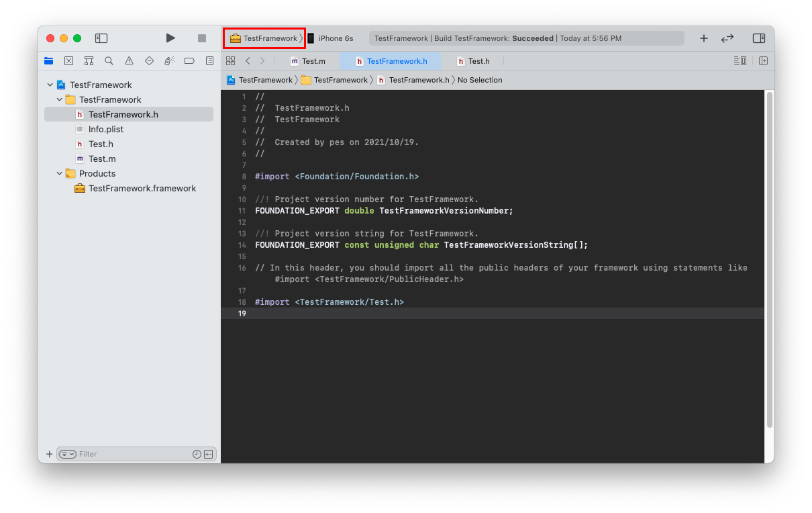Select the Products folder
This screenshot has width=812, height=513.
97,173
